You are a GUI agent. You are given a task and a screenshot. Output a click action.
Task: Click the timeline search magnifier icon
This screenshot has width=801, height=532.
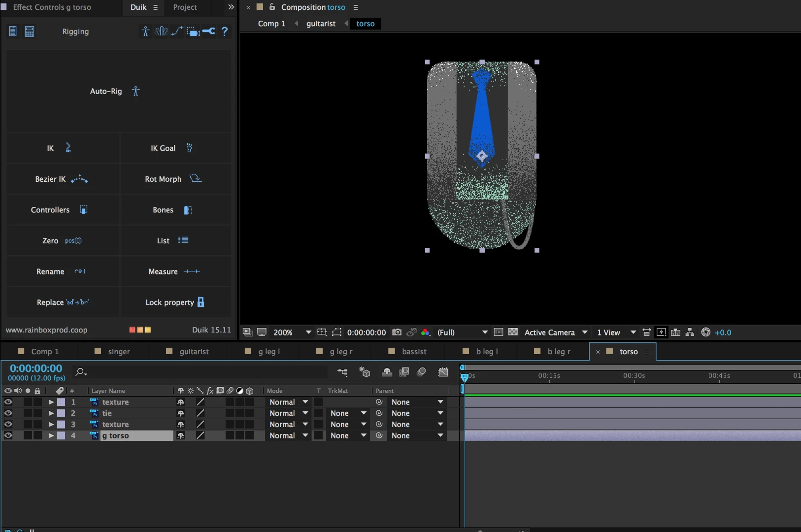coord(80,372)
